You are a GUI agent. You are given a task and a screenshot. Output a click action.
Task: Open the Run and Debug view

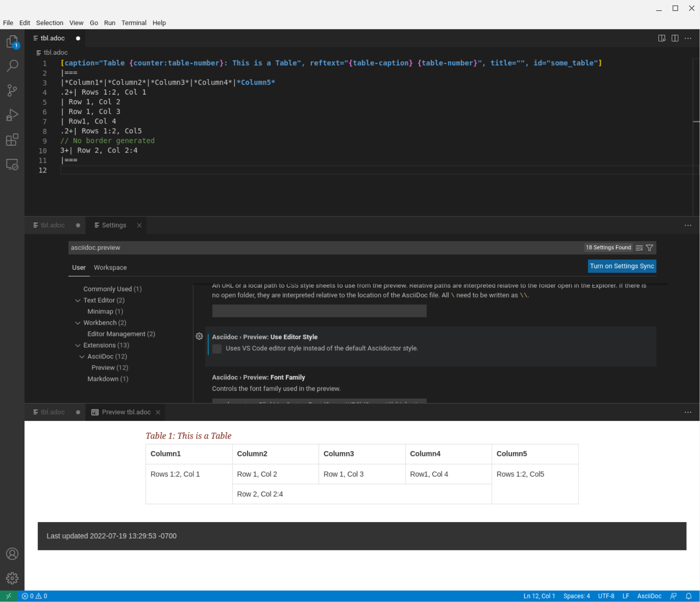click(12, 115)
